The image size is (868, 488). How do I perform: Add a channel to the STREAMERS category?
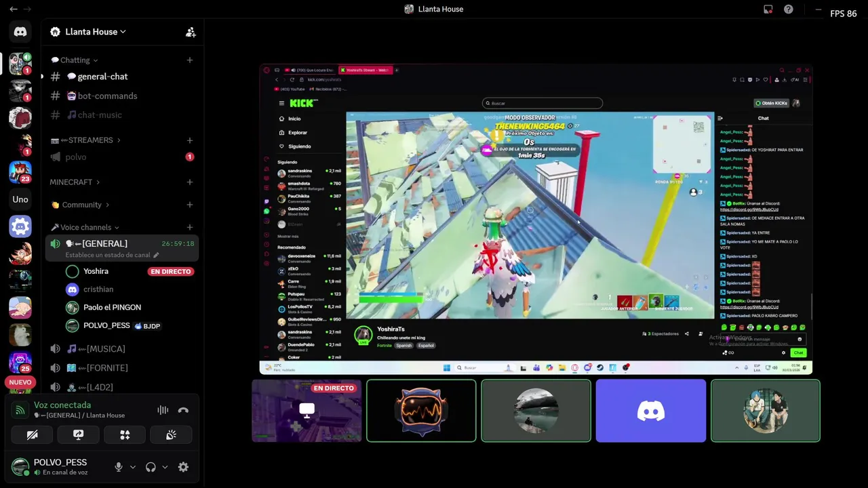tap(190, 140)
